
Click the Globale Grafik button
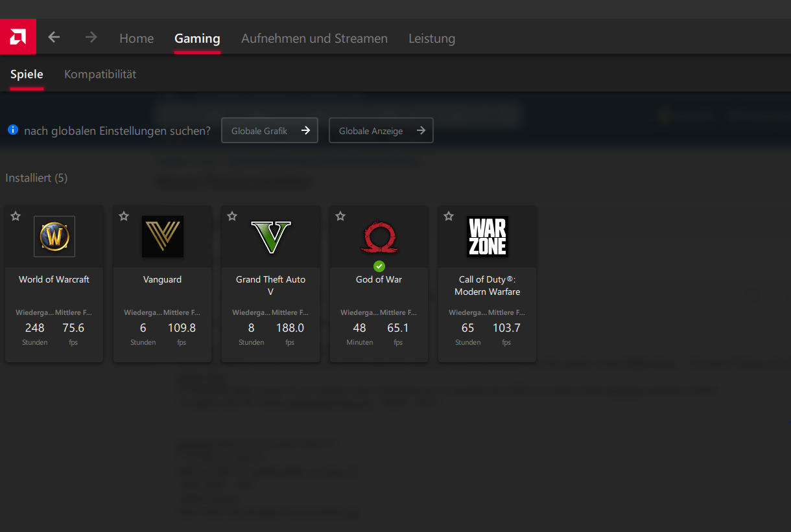coord(270,131)
